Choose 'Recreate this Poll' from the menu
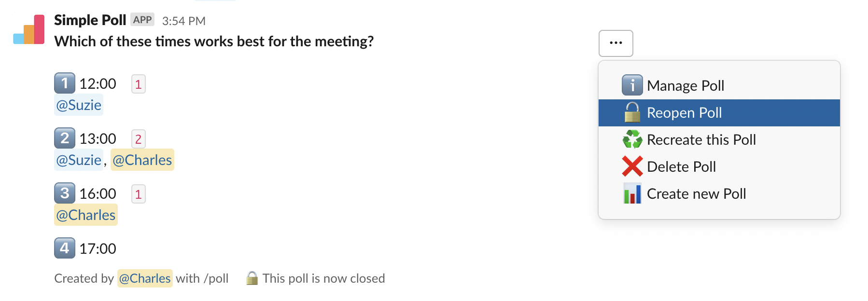This screenshot has height=301, width=868. click(x=702, y=139)
